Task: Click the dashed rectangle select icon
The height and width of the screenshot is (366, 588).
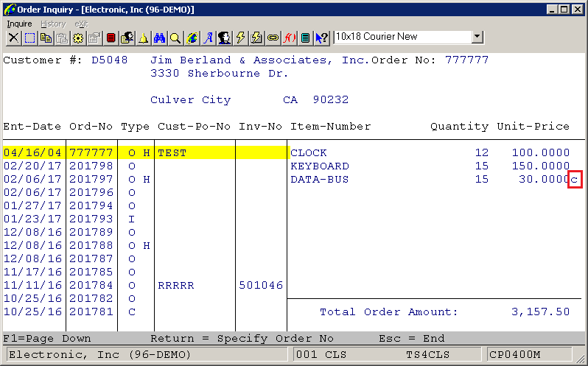Action: [29, 38]
